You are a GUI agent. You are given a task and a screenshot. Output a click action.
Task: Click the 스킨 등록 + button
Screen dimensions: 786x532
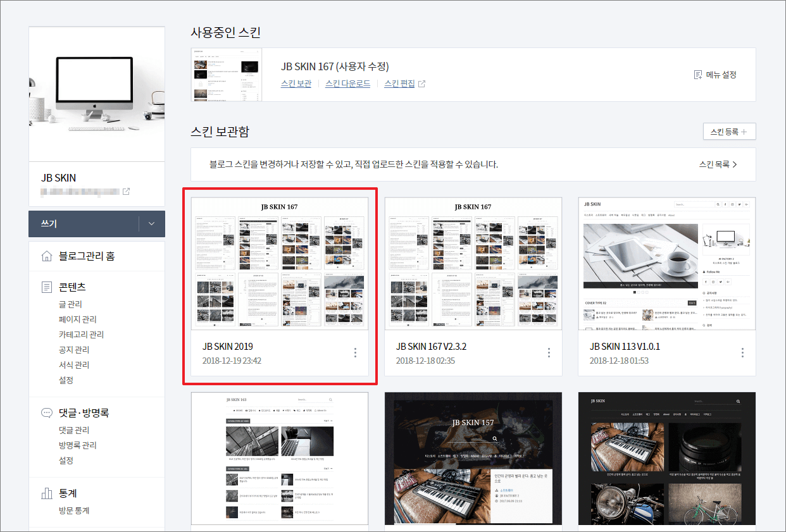pyautogui.click(x=729, y=132)
